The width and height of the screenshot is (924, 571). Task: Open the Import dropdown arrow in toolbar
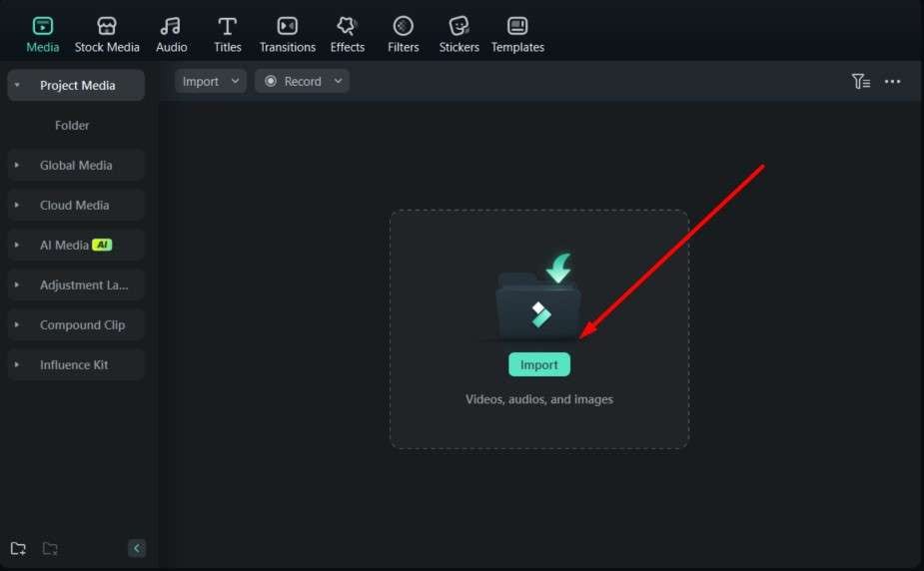[x=235, y=81]
